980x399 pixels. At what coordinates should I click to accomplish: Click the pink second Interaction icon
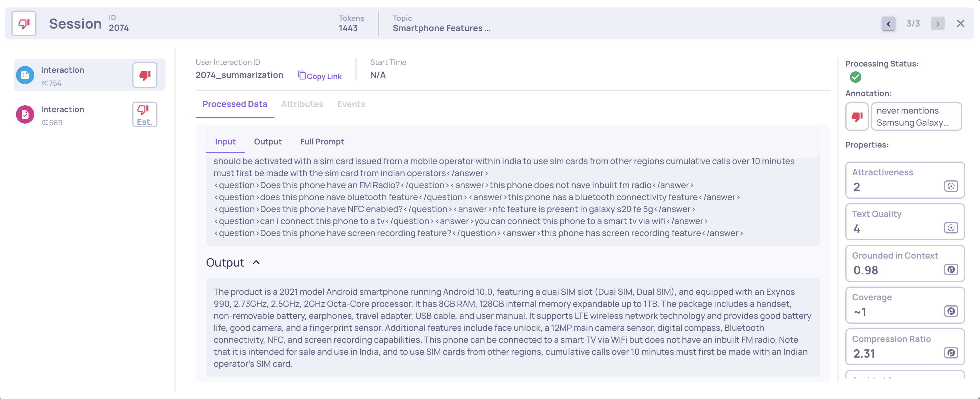pos(25,115)
